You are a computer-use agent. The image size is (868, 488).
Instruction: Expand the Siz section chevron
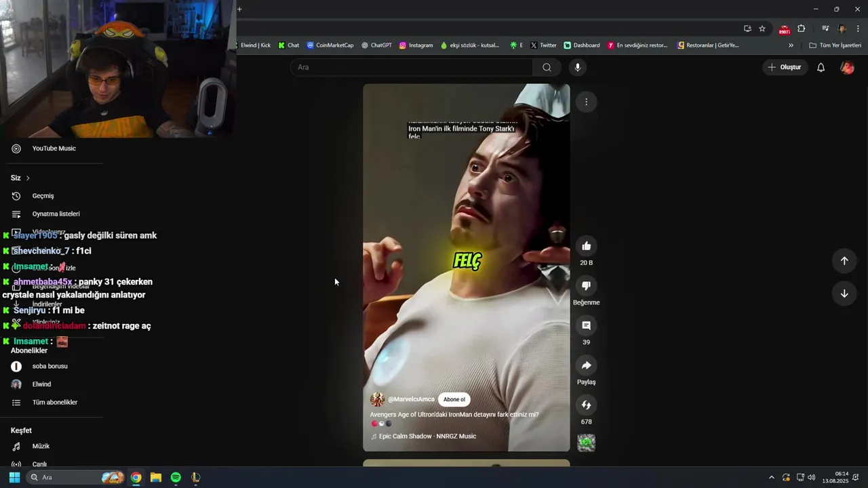[28, 178]
